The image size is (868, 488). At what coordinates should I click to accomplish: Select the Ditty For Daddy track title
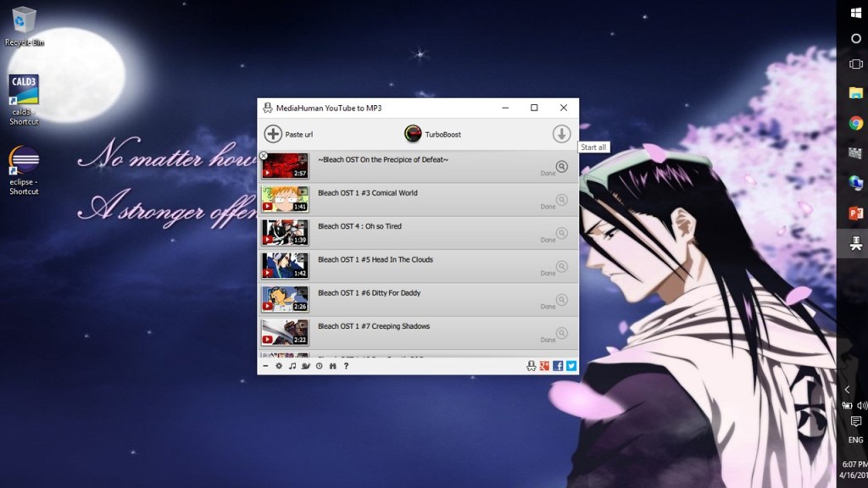tap(369, 293)
